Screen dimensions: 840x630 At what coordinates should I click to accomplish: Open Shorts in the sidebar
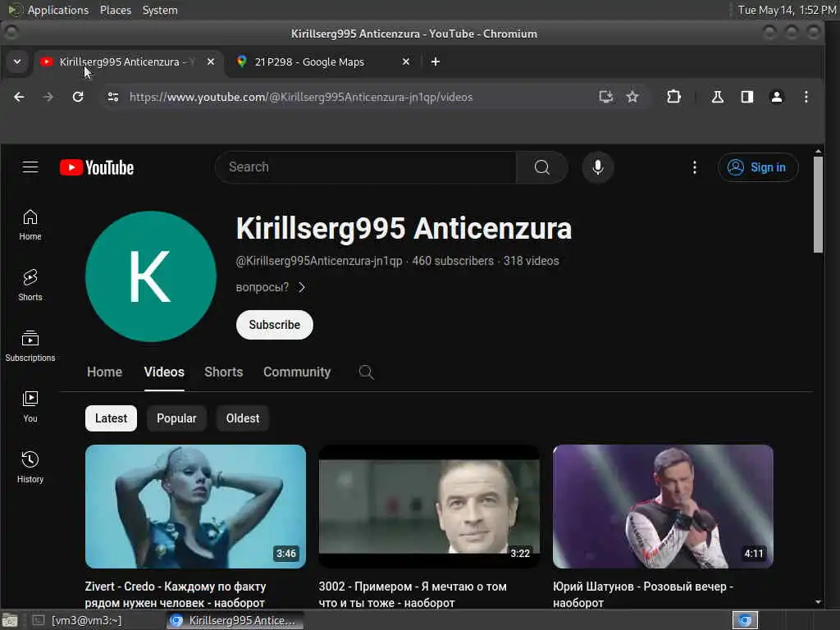click(30, 285)
